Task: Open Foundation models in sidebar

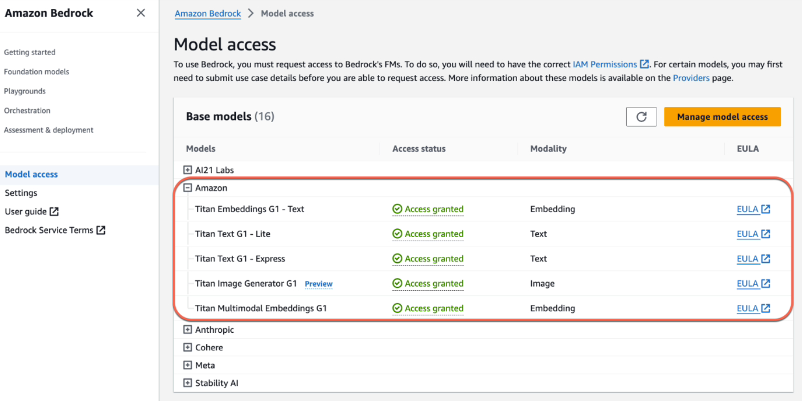Action: (x=36, y=72)
